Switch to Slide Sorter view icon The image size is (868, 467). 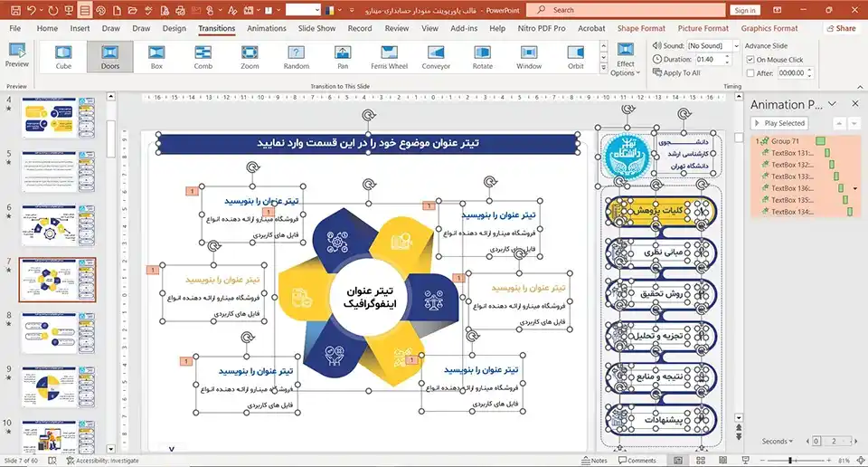tap(700, 461)
